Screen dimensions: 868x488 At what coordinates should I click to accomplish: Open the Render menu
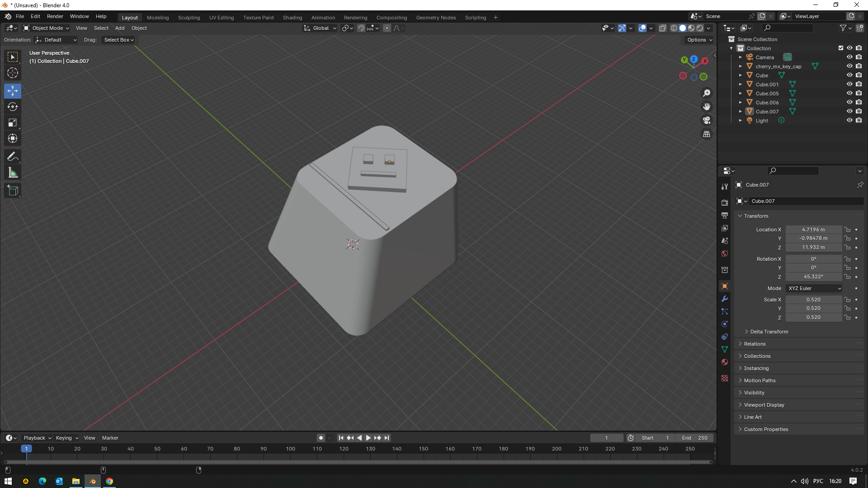coord(55,16)
